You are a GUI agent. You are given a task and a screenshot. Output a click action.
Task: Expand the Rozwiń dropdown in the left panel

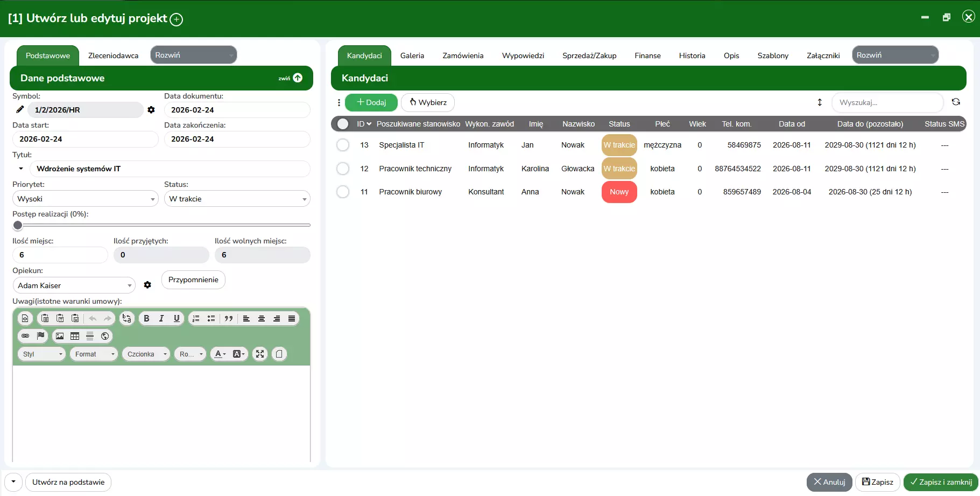[194, 55]
